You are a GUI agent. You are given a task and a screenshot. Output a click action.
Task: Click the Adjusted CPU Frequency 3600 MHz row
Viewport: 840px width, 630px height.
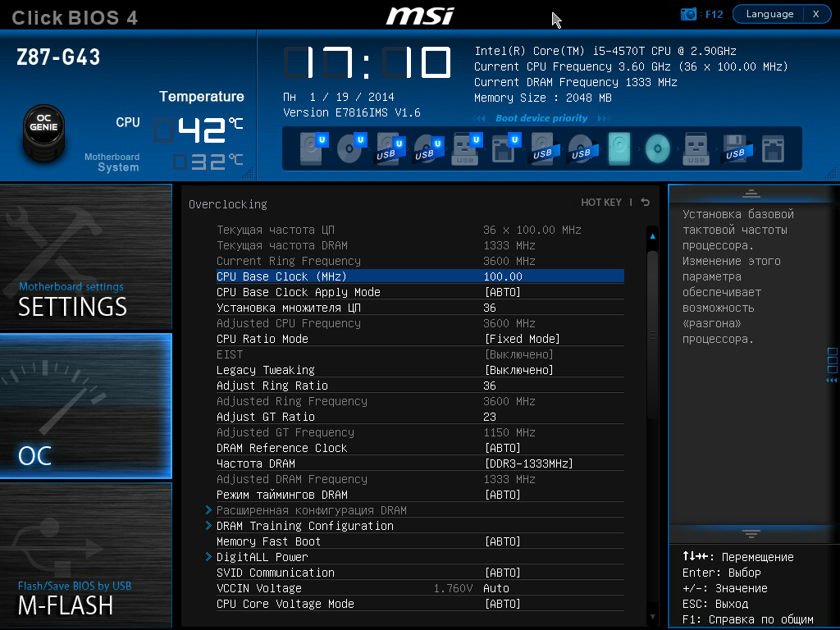(420, 323)
